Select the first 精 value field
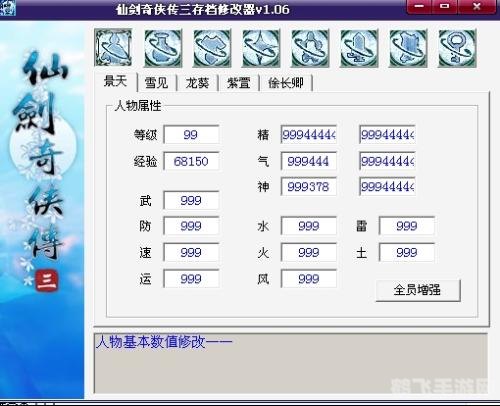The width and height of the screenshot is (500, 406). pyautogui.click(x=309, y=135)
